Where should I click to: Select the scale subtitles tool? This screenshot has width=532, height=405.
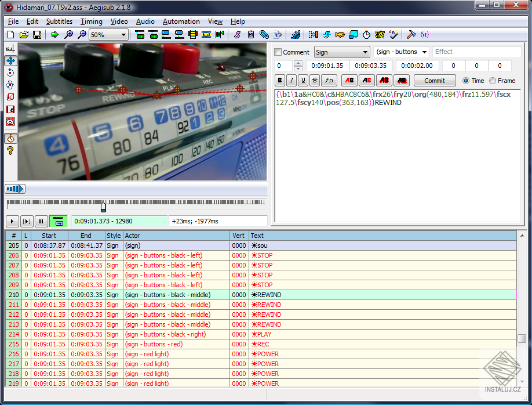pyautogui.click(x=10, y=97)
